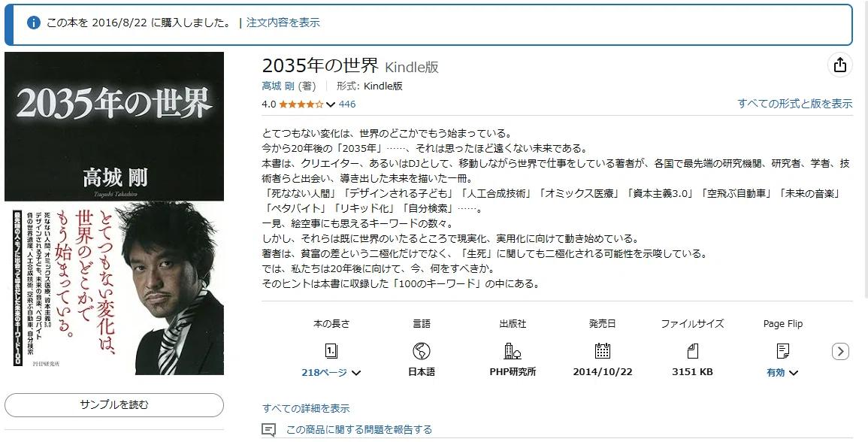Viewport: 868px width, 442px height.
Task: Click the Page Flip label text
Action: pyautogui.click(x=783, y=324)
